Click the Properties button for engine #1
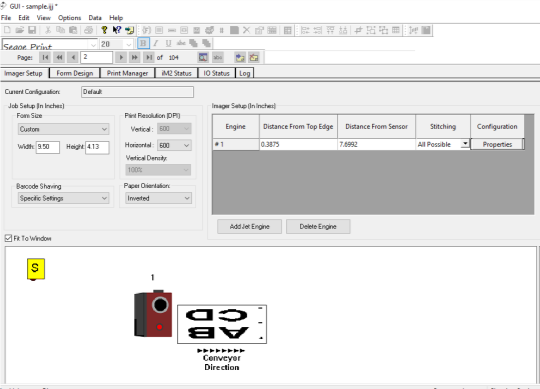Screen dimensions: 540x389 click(x=497, y=144)
